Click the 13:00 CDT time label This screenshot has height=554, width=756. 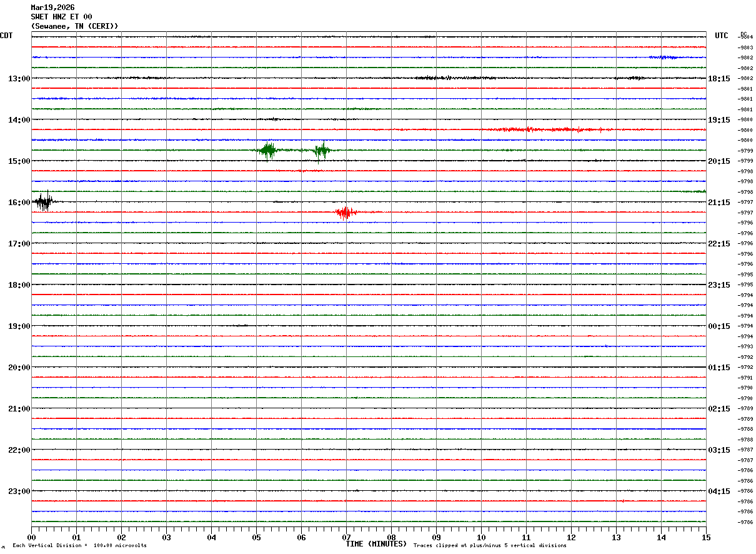click(x=19, y=79)
